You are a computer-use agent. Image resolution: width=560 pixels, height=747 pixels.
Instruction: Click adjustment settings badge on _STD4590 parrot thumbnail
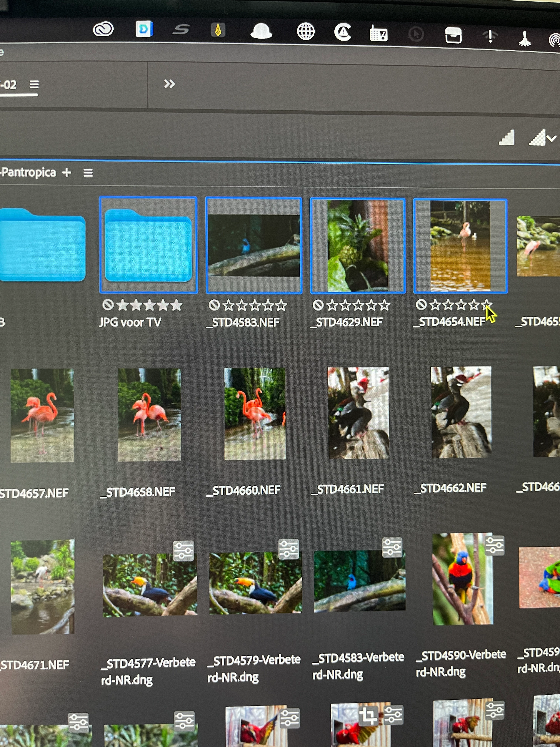[x=494, y=545]
